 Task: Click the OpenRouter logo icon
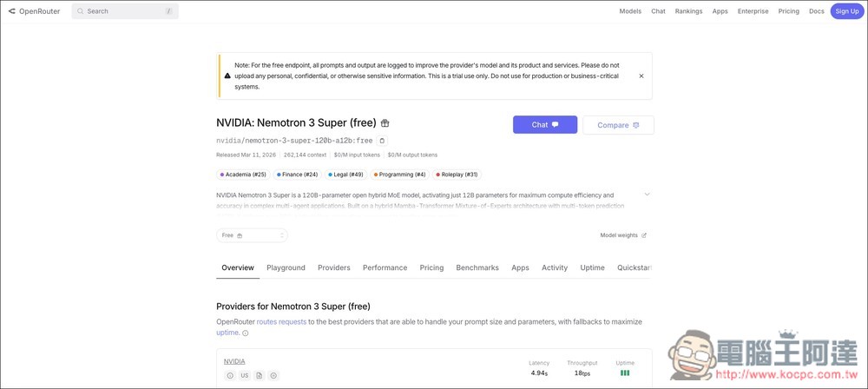[11, 11]
